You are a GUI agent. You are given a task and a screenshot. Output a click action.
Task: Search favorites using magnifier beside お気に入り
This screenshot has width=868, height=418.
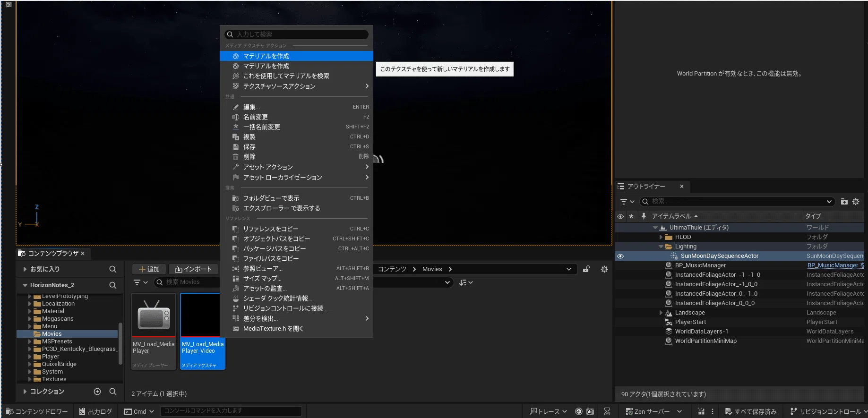pyautogui.click(x=113, y=269)
